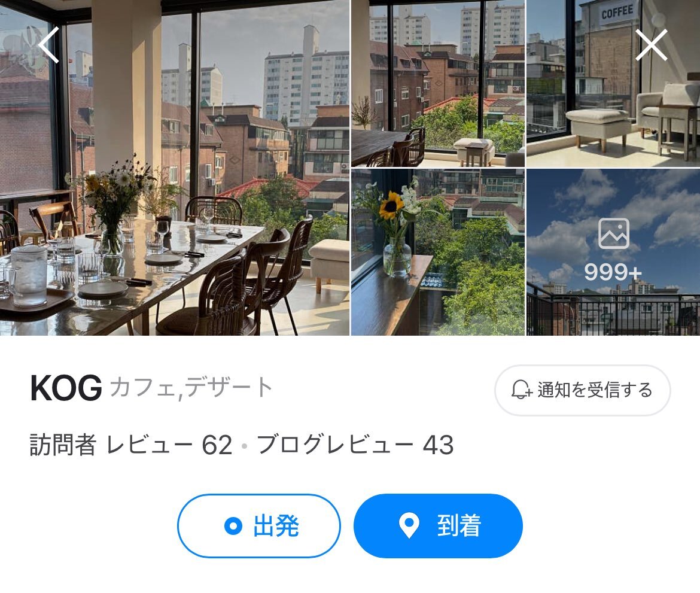Go back with the left chevron arrow
Viewport: 700px width, 593px height.
(48, 45)
